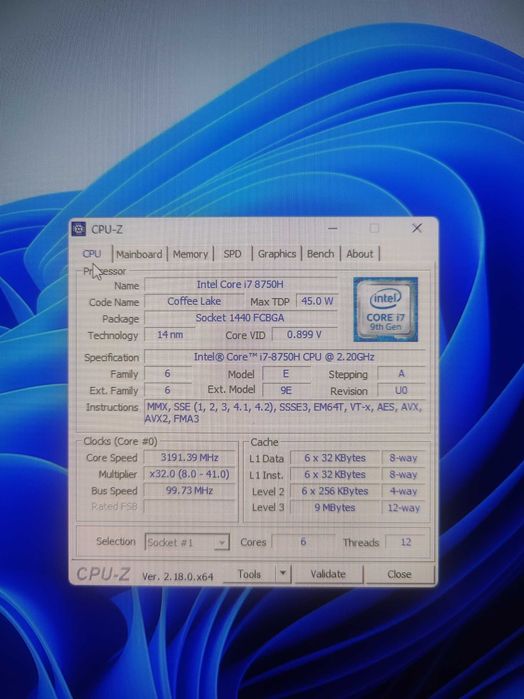Click the Instructions list MMX, SSE text
524x699 pixels.
click(284, 413)
